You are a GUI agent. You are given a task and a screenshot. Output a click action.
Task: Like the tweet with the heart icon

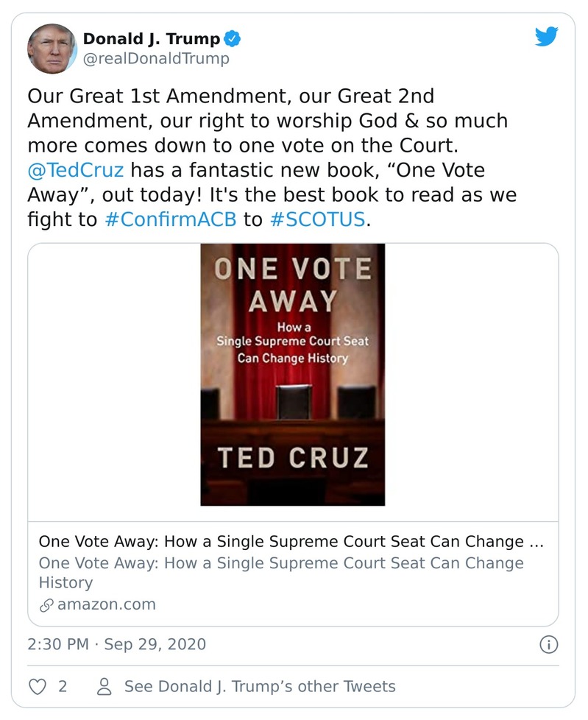tap(37, 686)
